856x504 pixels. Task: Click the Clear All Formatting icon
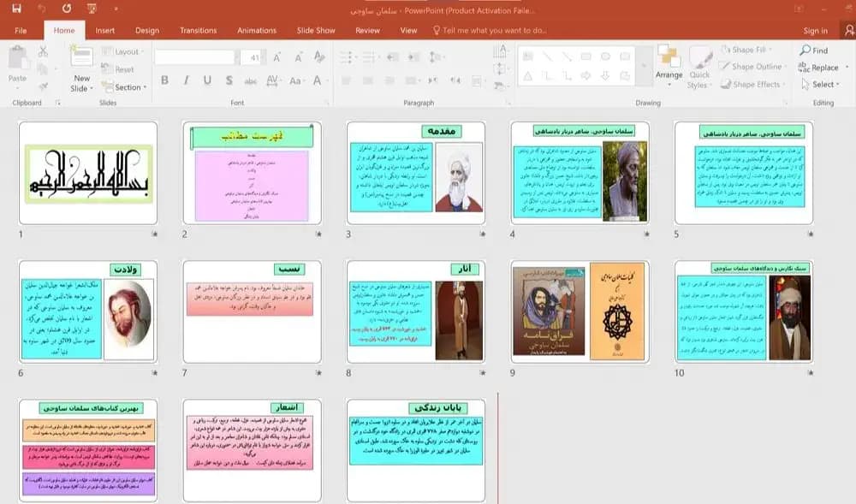click(x=319, y=57)
